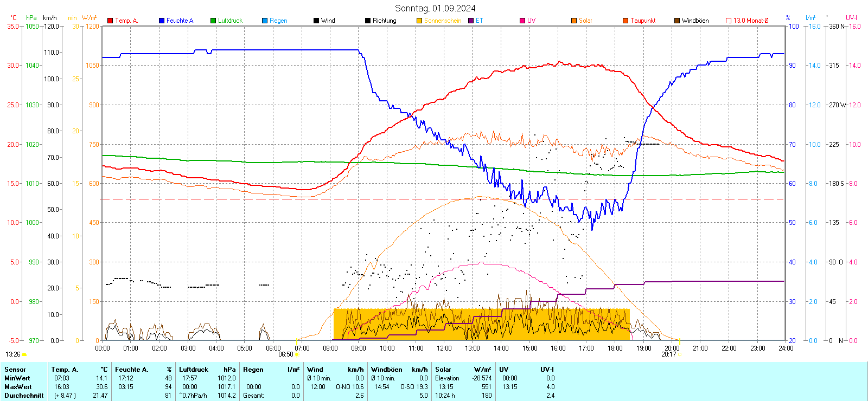Click the light blue Regen legend square
The height and width of the screenshot is (401, 868).
(265, 21)
